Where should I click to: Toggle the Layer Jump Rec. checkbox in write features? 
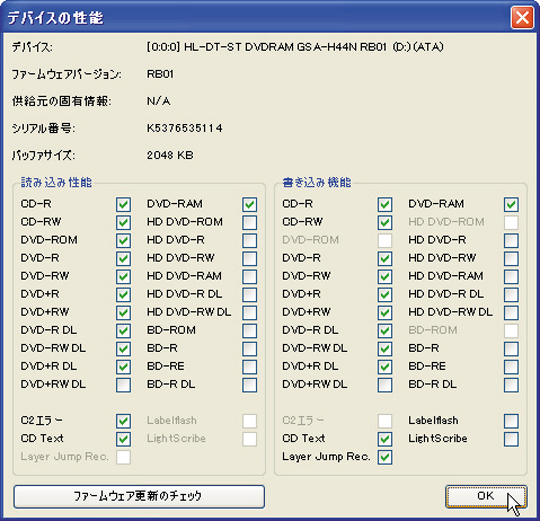point(385,457)
